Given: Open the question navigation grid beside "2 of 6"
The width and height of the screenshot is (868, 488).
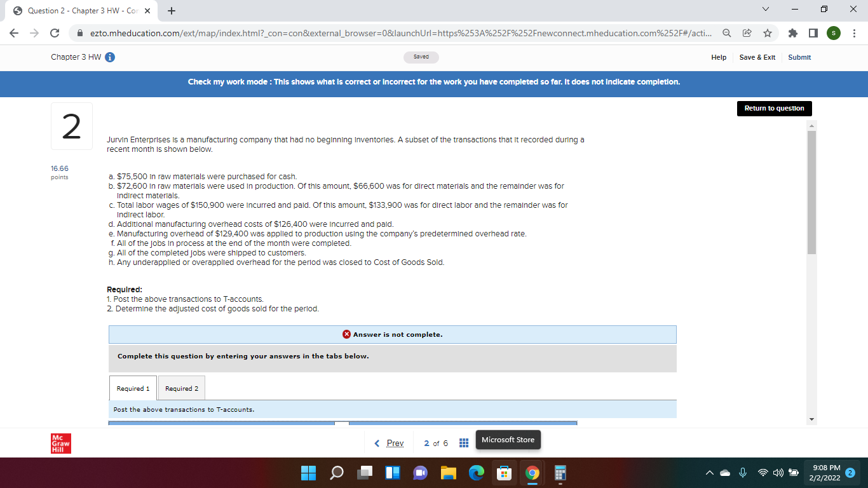Looking at the screenshot, I should click(463, 442).
